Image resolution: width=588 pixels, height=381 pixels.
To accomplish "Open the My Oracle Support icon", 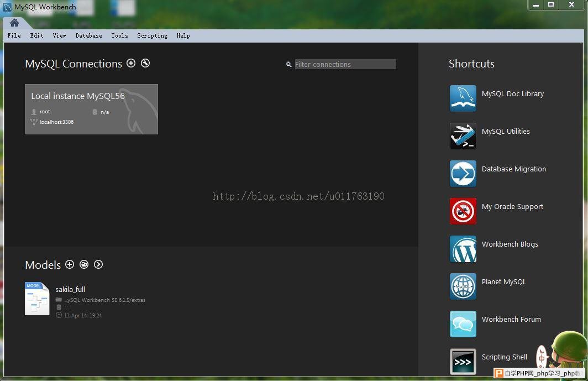I will tap(463, 211).
